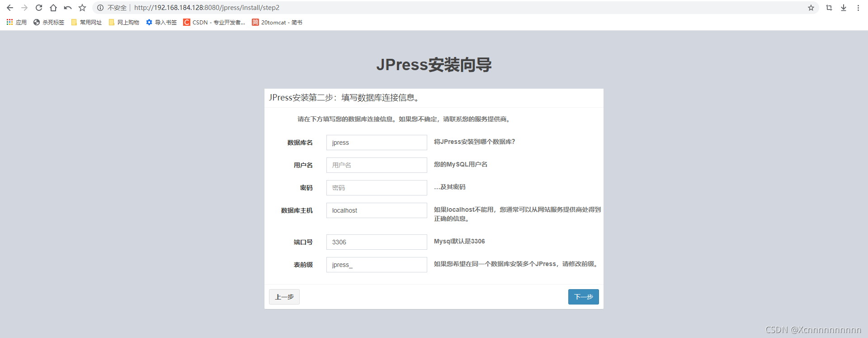Click the hint 您的MySQL用户名
The image size is (868, 338).
tap(461, 164)
